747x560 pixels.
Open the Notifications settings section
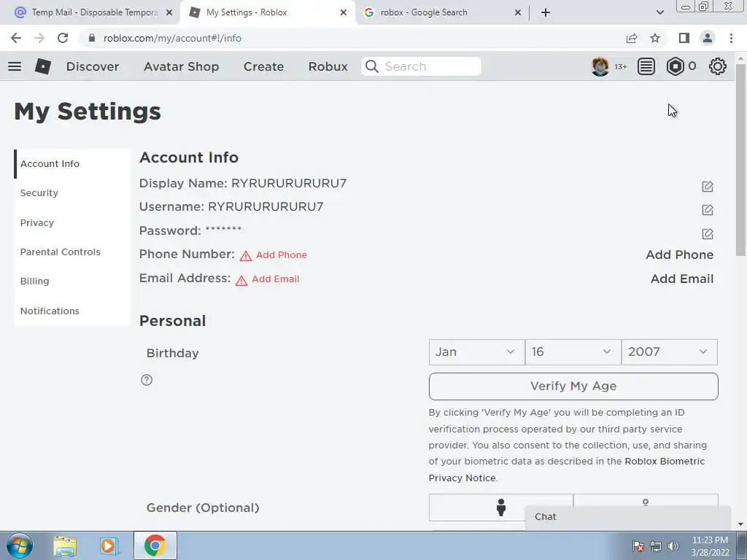[x=50, y=311]
